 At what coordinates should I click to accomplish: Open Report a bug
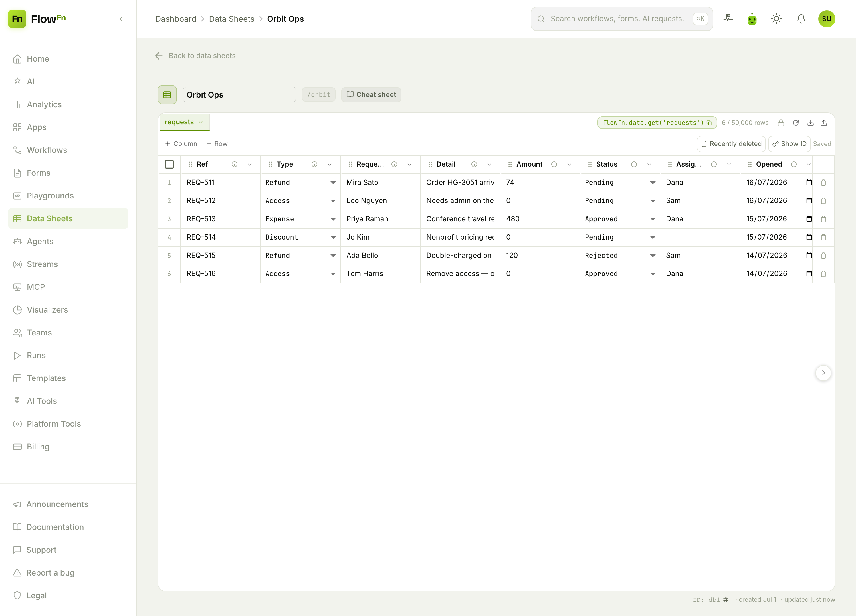[x=68, y=573]
